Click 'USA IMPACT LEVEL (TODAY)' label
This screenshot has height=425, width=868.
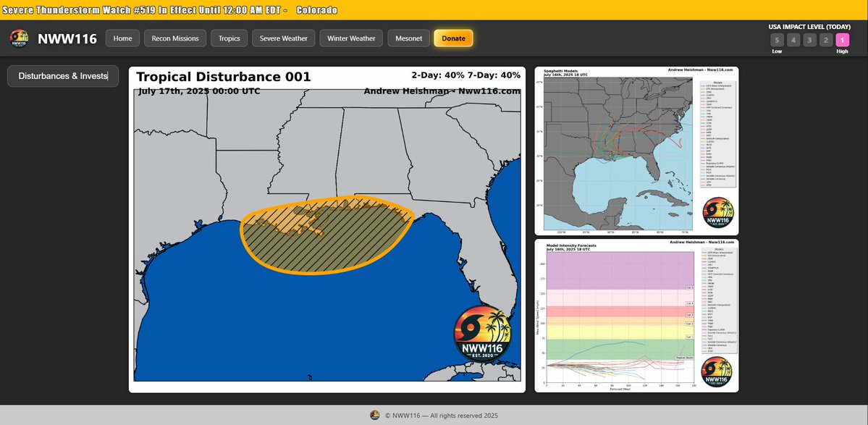pos(809,27)
